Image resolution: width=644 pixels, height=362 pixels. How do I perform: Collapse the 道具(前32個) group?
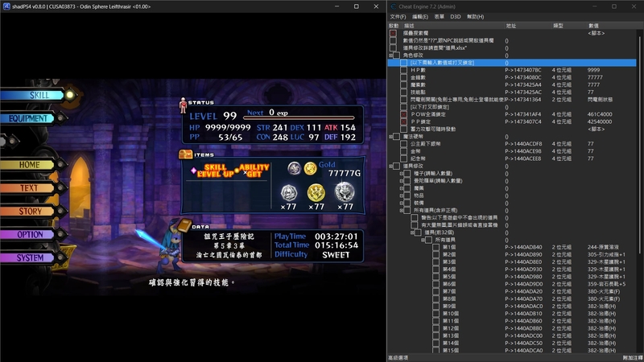pyautogui.click(x=412, y=232)
